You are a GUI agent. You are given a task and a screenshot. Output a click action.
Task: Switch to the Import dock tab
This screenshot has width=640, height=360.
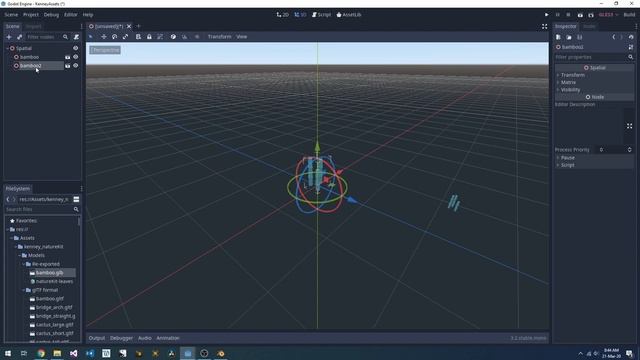33,26
